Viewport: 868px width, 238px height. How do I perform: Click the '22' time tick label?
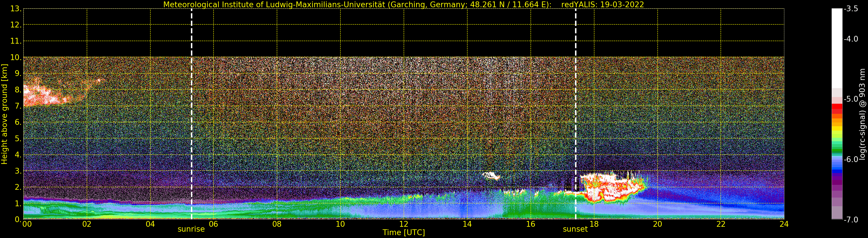(x=721, y=224)
